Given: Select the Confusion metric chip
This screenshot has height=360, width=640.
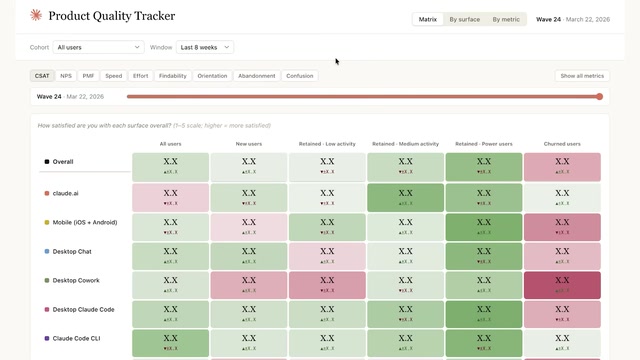Looking at the screenshot, I should coord(300,76).
